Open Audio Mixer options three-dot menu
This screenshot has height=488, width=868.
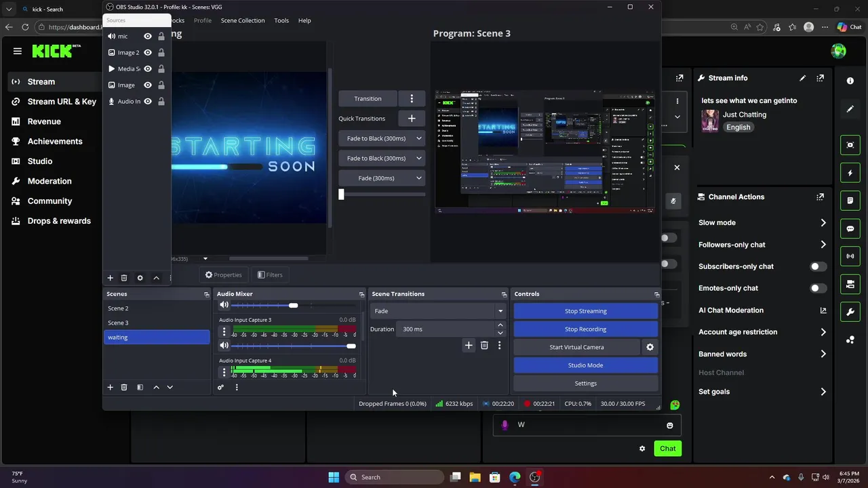[237, 387]
